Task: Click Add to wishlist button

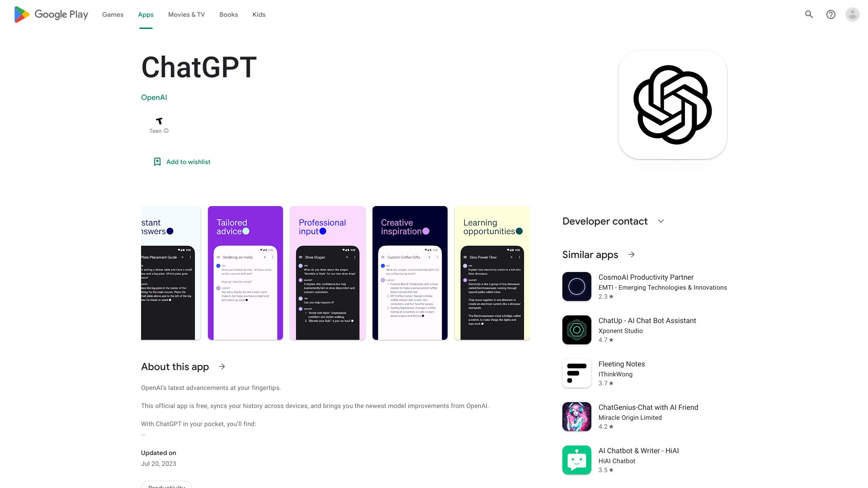Action: click(182, 161)
